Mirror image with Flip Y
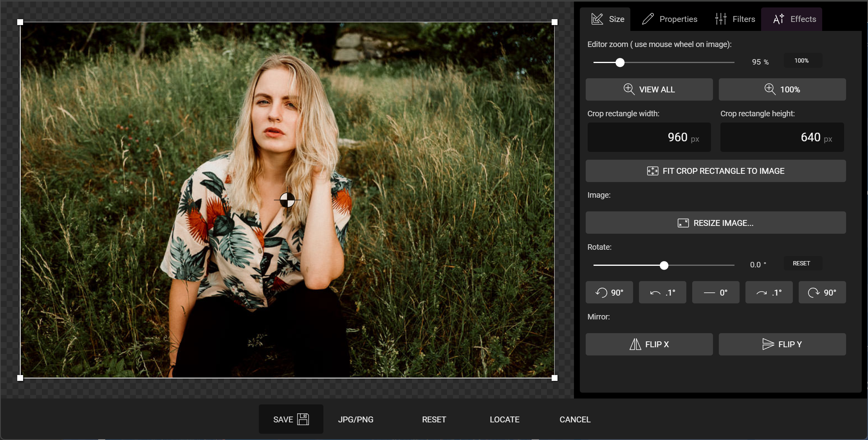The height and width of the screenshot is (440, 868). click(x=782, y=344)
